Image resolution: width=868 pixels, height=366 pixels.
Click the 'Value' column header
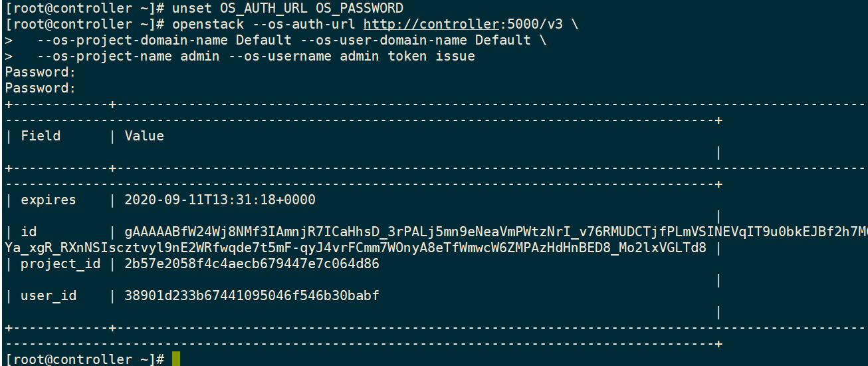144,136
